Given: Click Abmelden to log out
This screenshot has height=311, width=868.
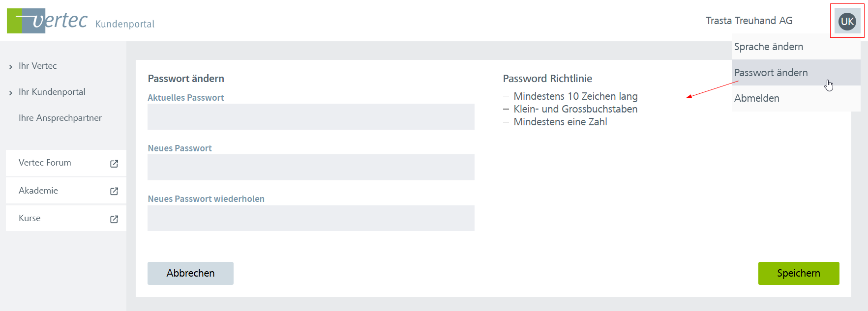Looking at the screenshot, I should point(756,98).
